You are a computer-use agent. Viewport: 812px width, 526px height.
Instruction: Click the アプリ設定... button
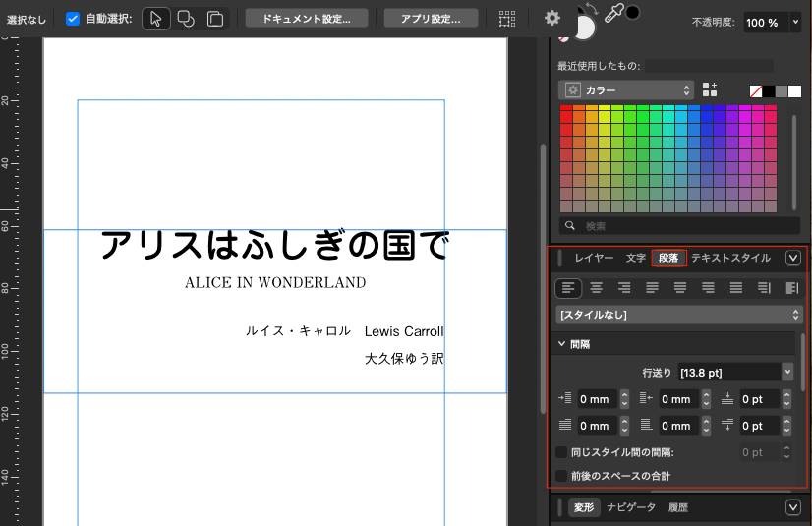432,19
